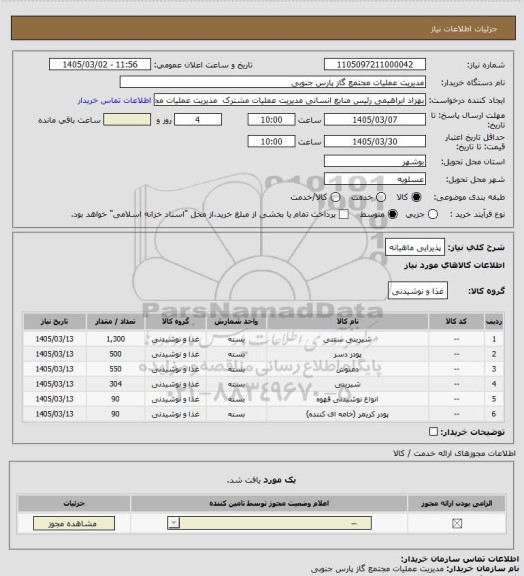The image size is (524, 576).
Task: Select item name پودر دسر in row 2
Action: (x=347, y=354)
